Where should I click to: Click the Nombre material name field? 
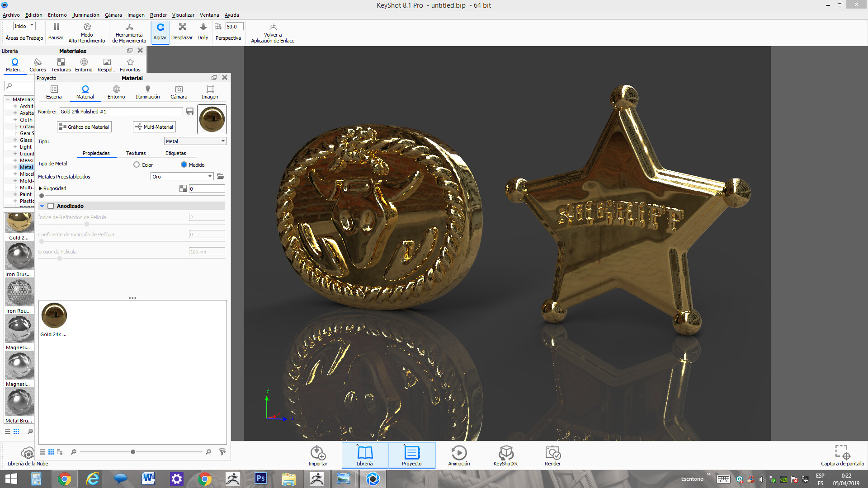coord(121,111)
